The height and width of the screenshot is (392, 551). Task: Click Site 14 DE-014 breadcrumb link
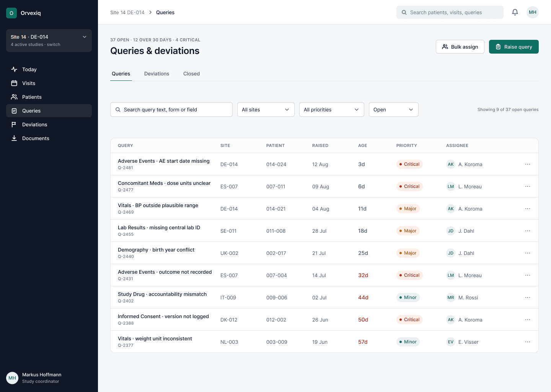127,12
